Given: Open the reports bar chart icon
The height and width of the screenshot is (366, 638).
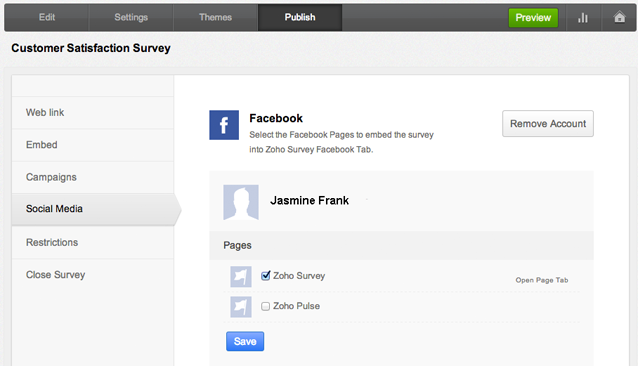Looking at the screenshot, I should [x=583, y=17].
